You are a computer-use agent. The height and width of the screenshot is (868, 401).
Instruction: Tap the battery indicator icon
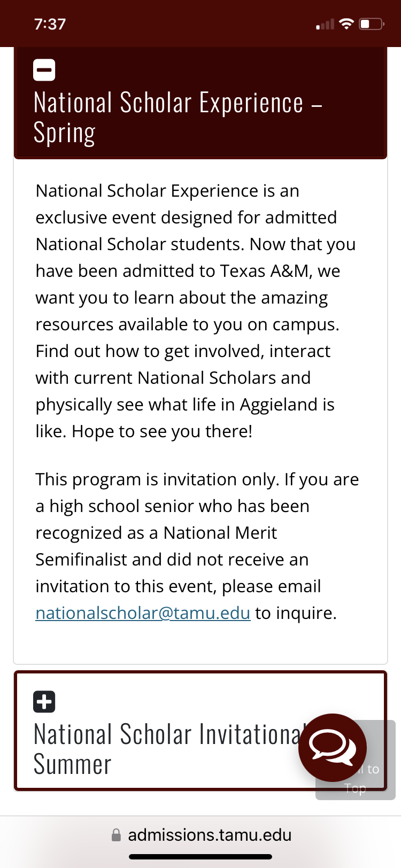click(x=372, y=24)
